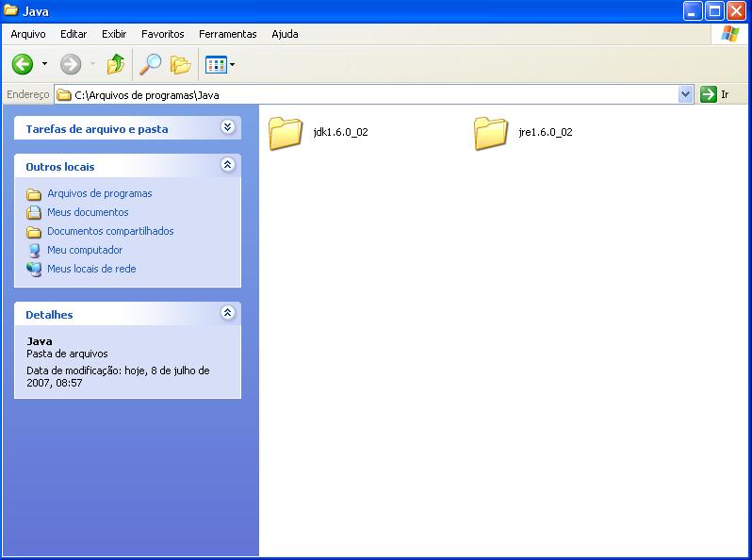Expand Tarefas de arquivo e pasta panel
The height and width of the screenshot is (560, 752).
(227, 126)
